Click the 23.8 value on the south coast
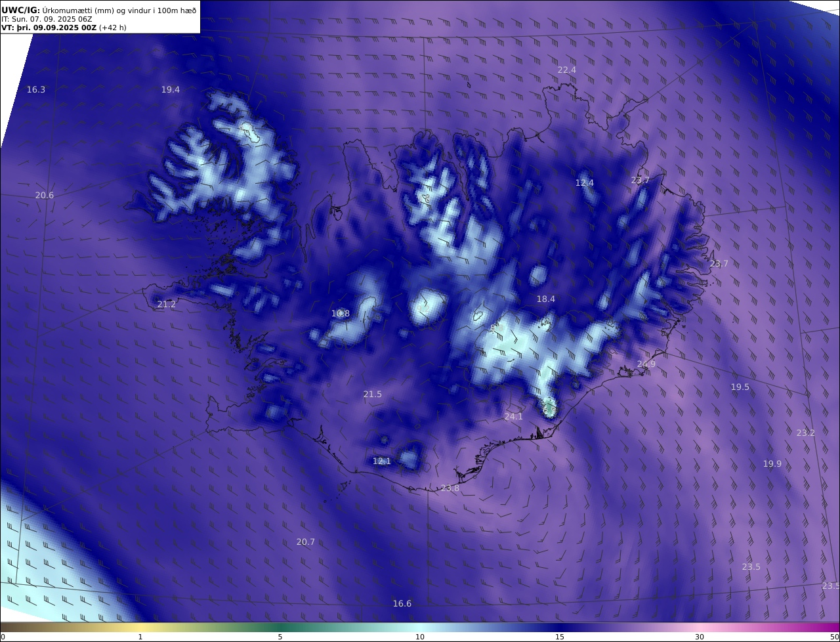The width and height of the screenshot is (840, 642). (450, 488)
